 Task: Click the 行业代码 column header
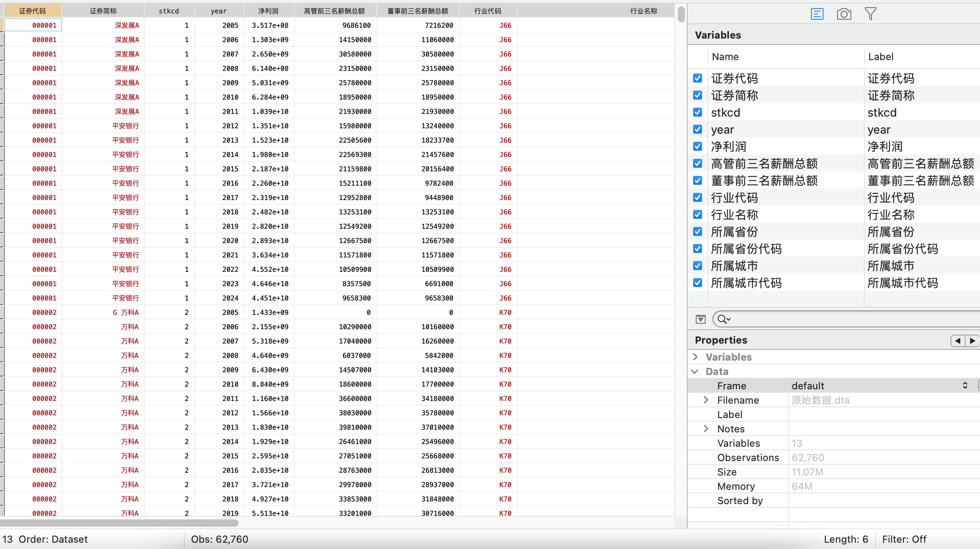tap(488, 11)
